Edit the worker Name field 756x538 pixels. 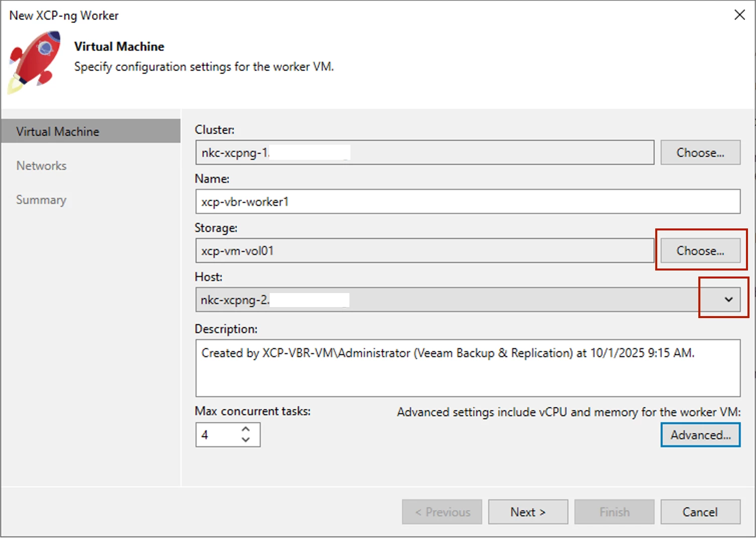[x=467, y=202]
